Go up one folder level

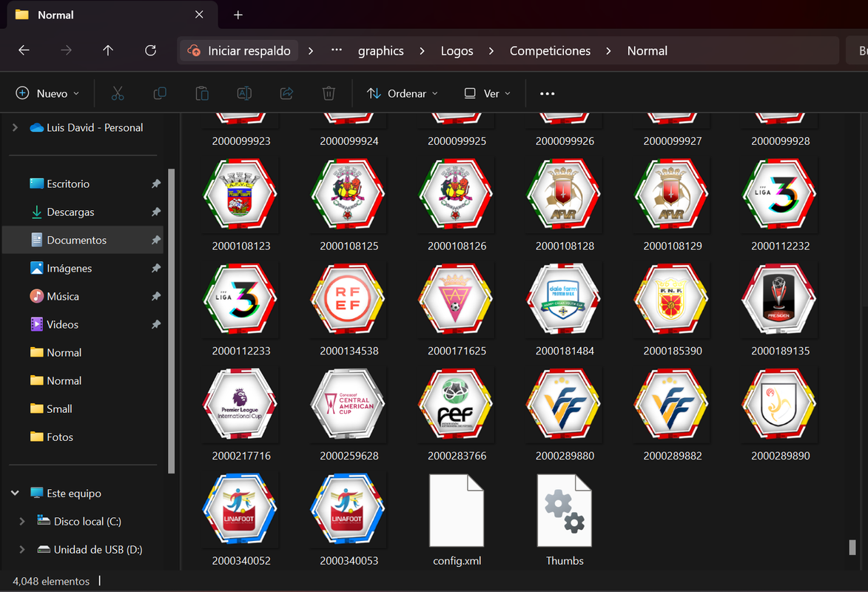pos(108,50)
